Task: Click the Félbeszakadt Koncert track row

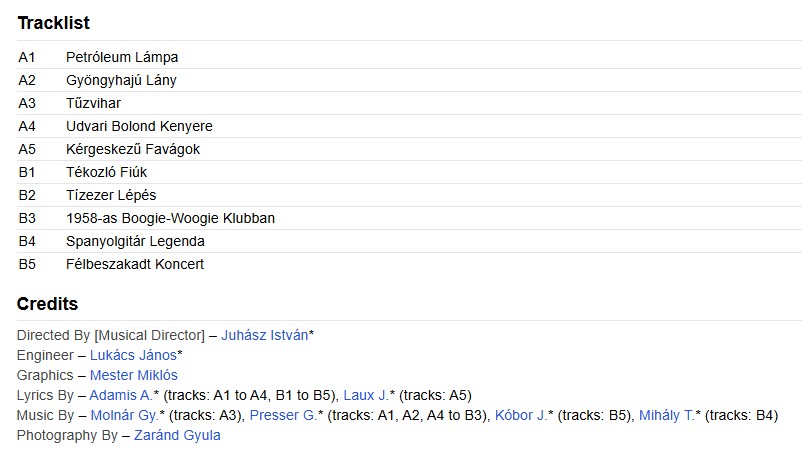Action: (135, 264)
